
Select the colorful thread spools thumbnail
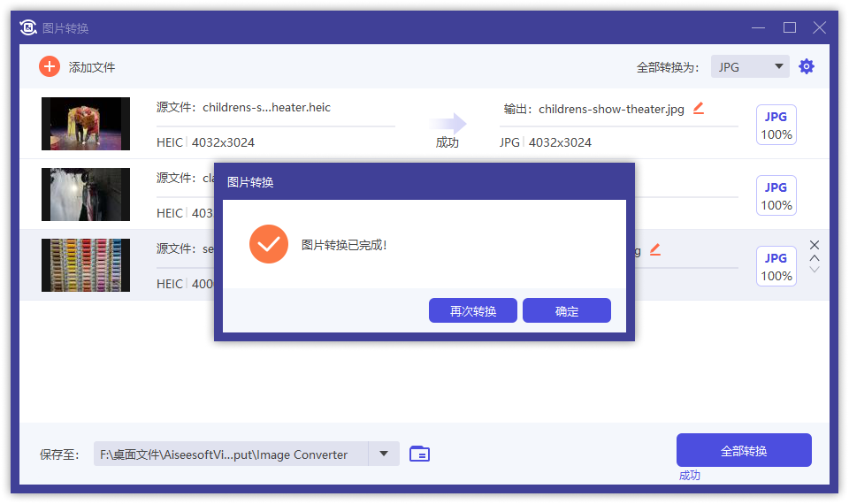point(86,265)
